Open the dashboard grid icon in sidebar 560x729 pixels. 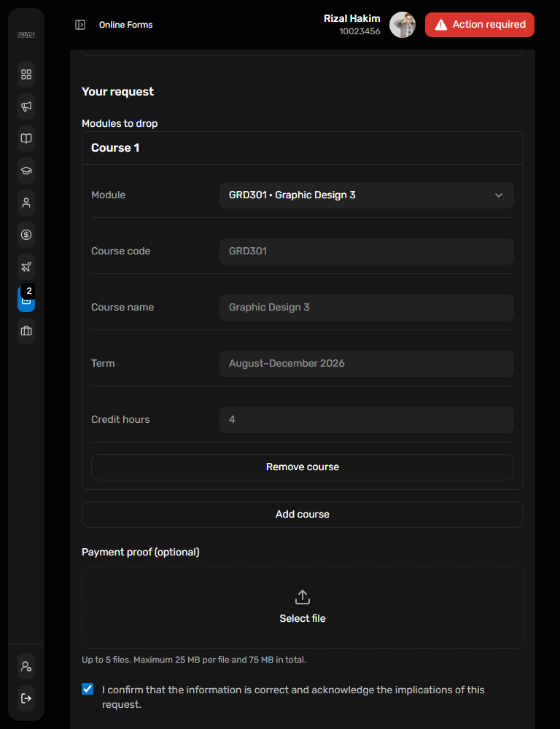26,74
